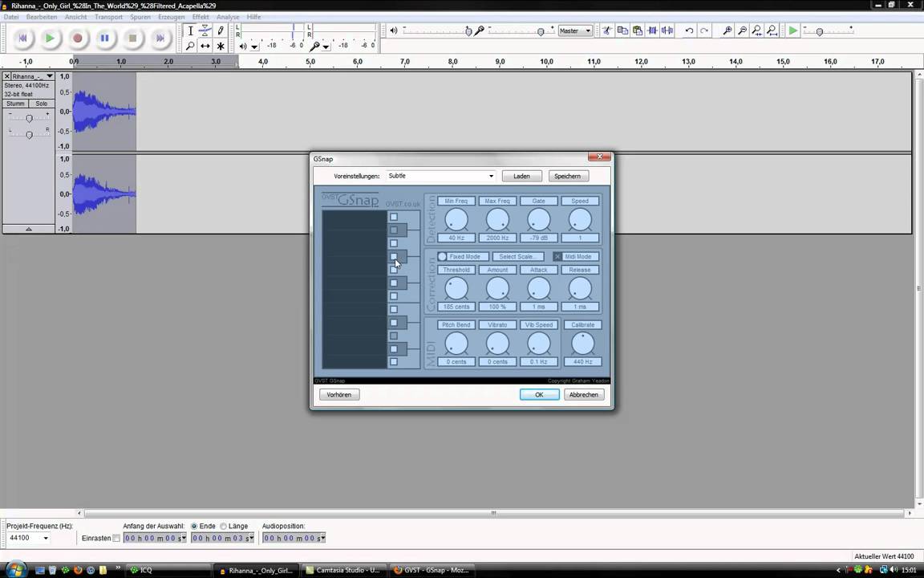Open the input meter microphone dropdown arrow
The image size is (924, 578).
(x=326, y=47)
